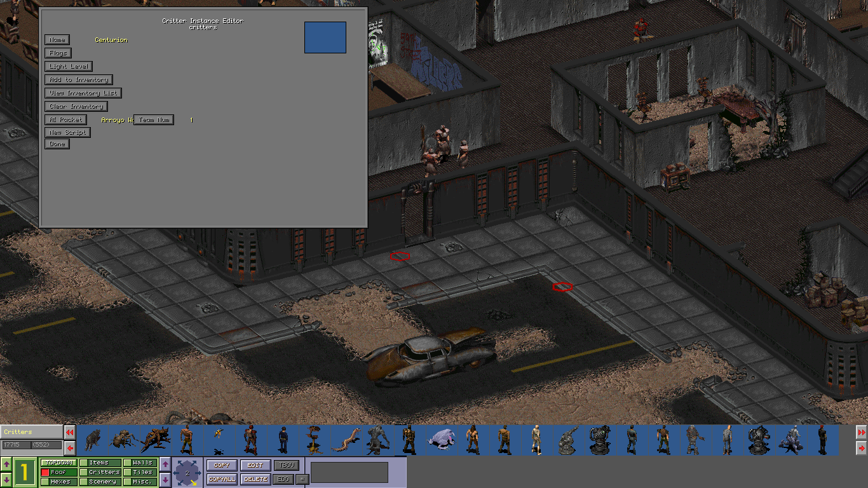The width and height of the screenshot is (868, 488).
Task: Click the COPYALL button
Action: [222, 479]
